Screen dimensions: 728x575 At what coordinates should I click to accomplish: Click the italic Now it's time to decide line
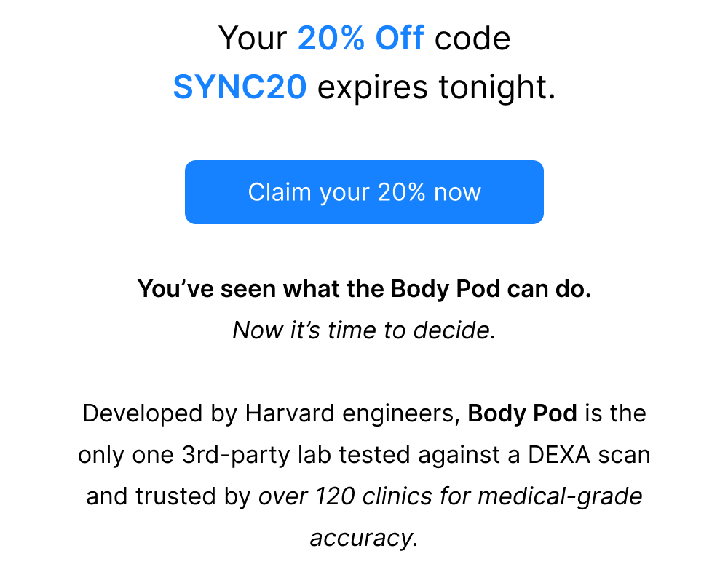click(x=365, y=330)
